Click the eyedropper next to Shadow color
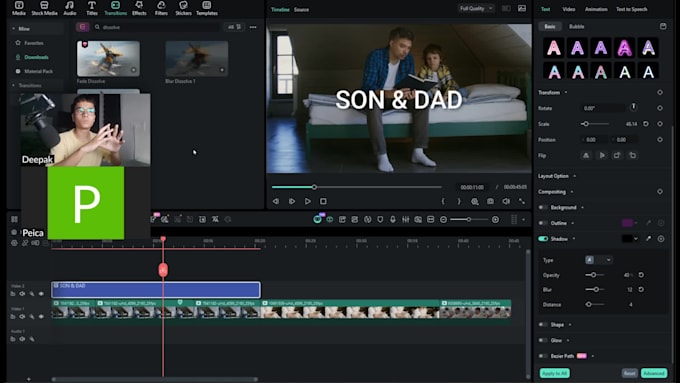 [648, 239]
